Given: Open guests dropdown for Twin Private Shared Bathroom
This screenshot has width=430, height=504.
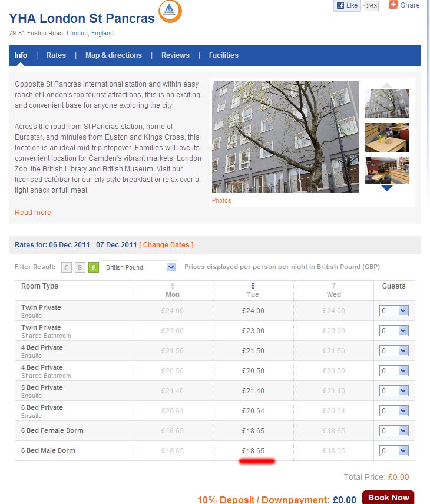Looking at the screenshot, I should [x=394, y=331].
